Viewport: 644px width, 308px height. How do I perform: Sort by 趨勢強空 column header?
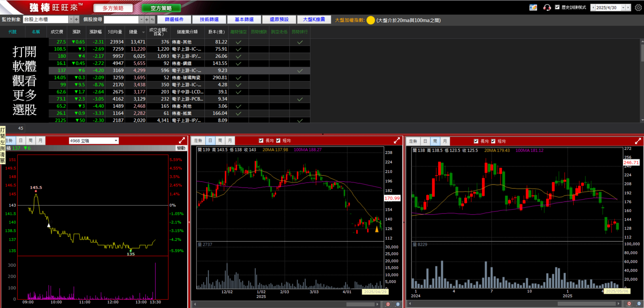point(238,32)
